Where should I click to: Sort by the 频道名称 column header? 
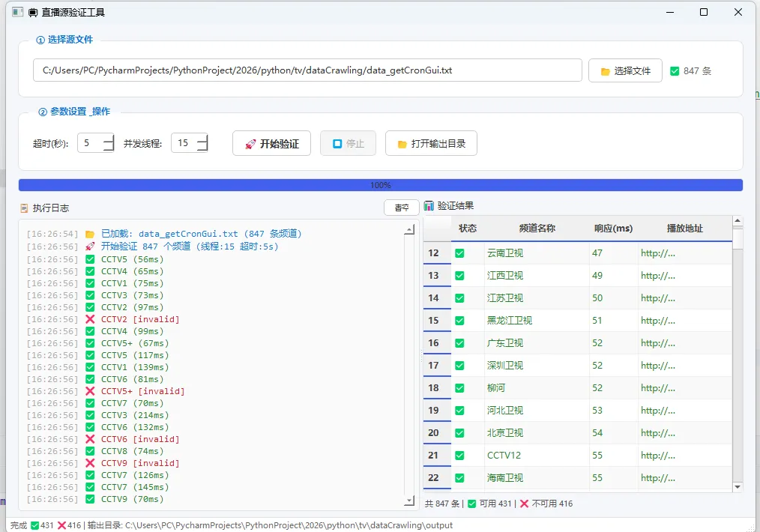click(537, 229)
